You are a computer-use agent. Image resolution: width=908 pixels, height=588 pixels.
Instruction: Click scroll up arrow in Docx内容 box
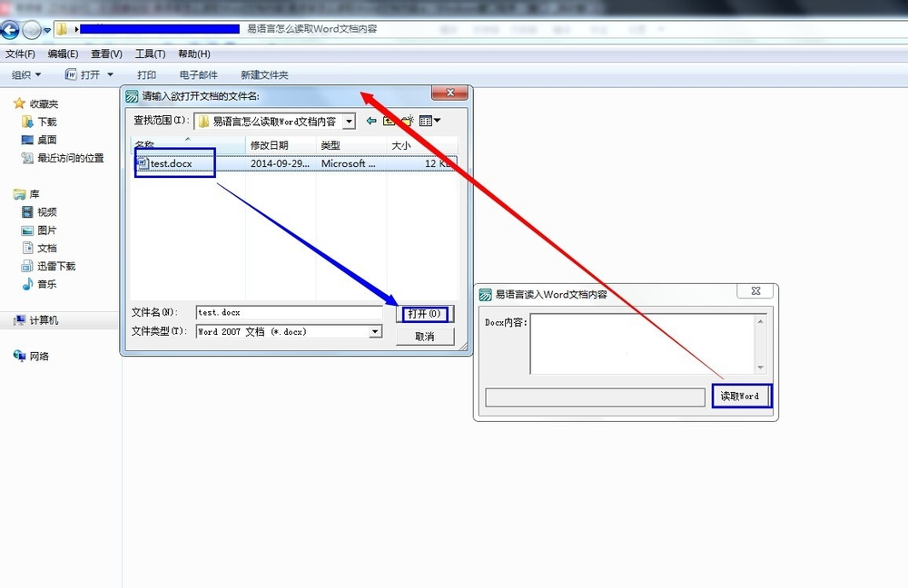(x=760, y=321)
